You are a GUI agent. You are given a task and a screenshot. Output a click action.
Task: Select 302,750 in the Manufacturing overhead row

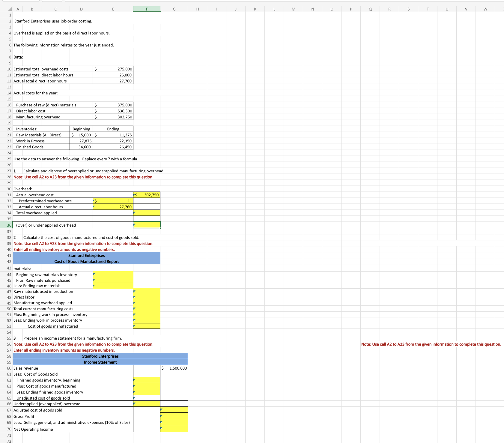tap(113, 117)
